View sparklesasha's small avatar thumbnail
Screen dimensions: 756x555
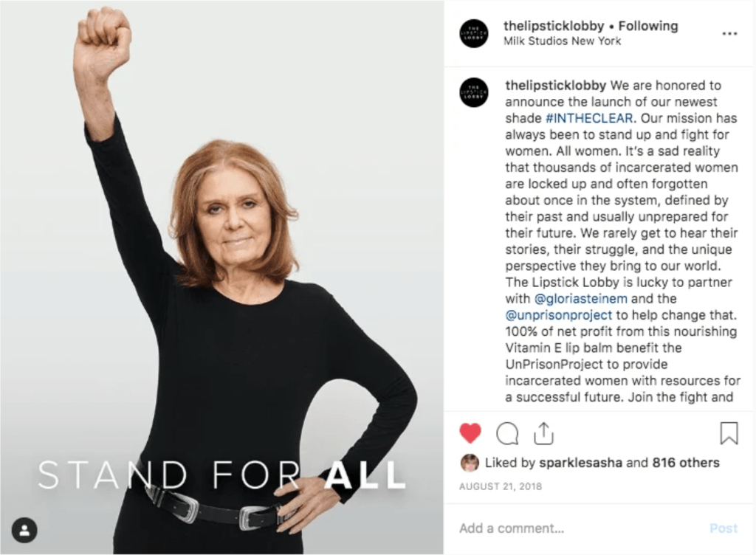pyautogui.click(x=470, y=463)
